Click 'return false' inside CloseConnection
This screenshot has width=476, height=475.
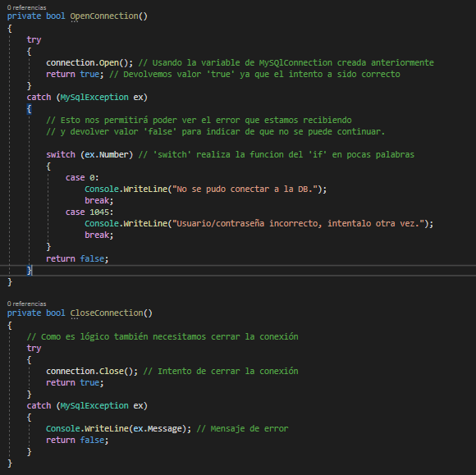(77, 440)
